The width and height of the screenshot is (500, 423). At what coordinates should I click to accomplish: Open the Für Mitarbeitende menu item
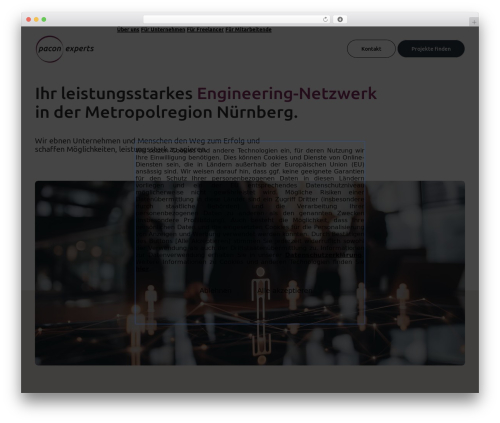click(248, 30)
